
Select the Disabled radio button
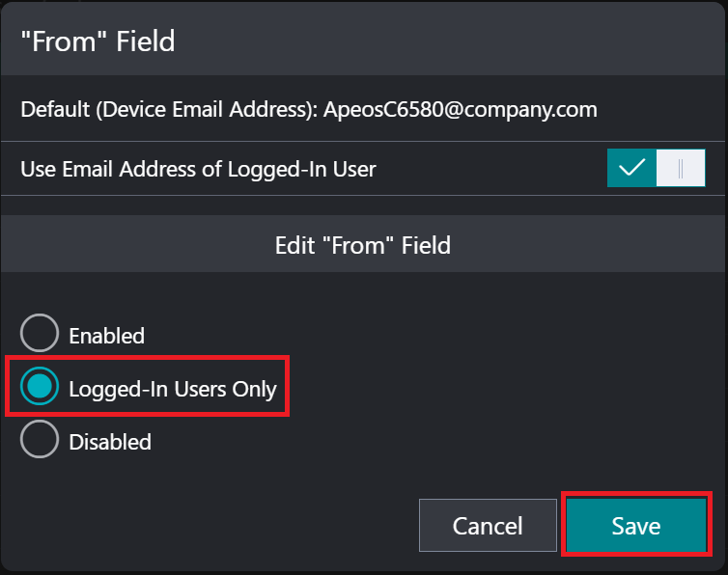click(40, 441)
